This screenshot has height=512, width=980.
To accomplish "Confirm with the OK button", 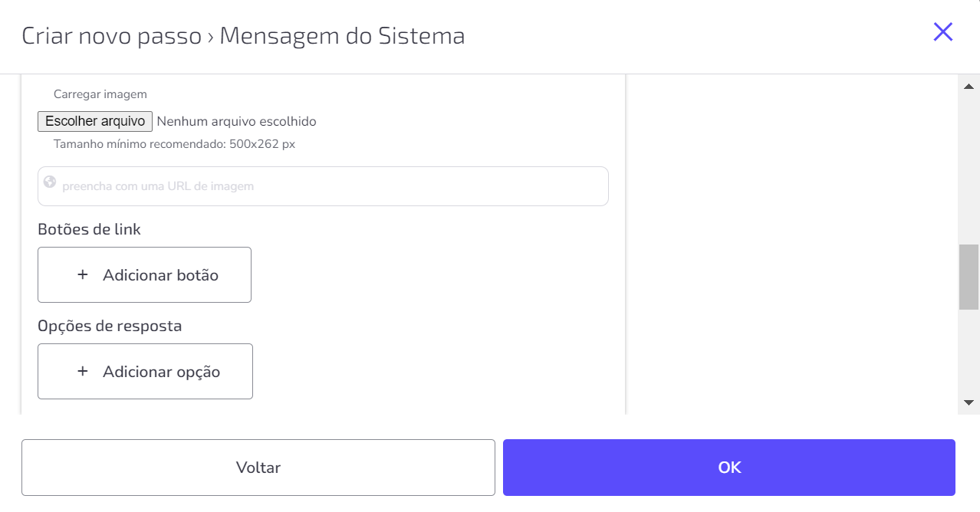I will (x=729, y=468).
